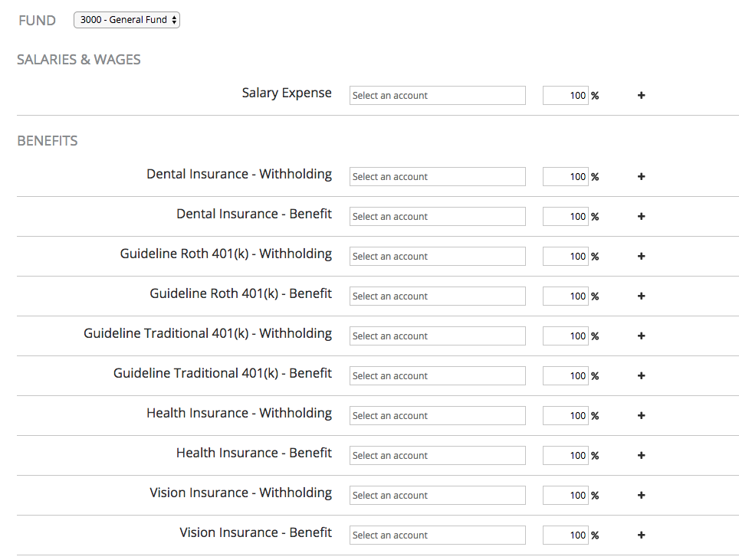Open the account selector for Dental Insurance - Withholding
The width and height of the screenshot is (739, 560).
pyautogui.click(x=438, y=177)
